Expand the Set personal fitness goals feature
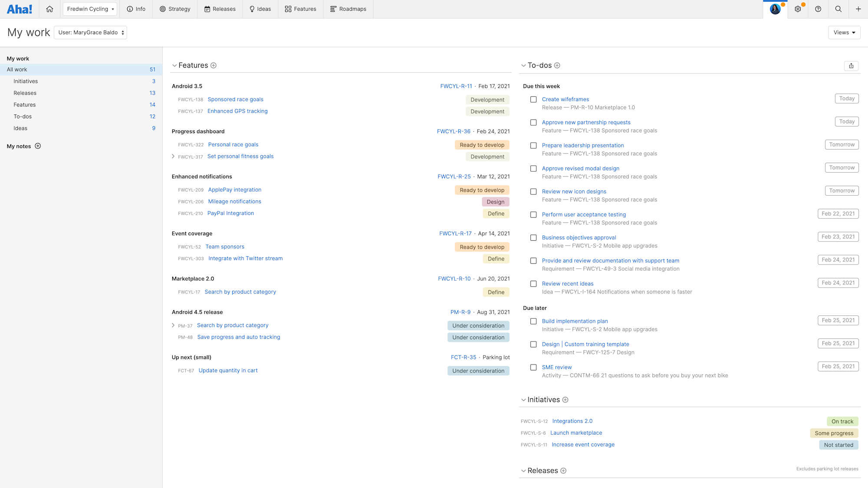This screenshot has height=488, width=868. coord(173,156)
